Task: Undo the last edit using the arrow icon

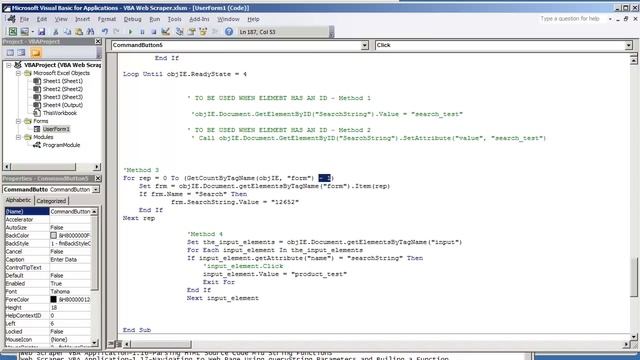Action: pos(104,31)
